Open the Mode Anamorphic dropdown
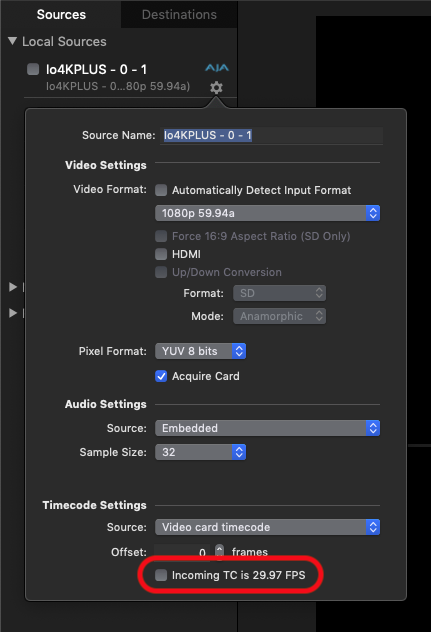Screen dimensions: 431x632 click(x=279, y=316)
